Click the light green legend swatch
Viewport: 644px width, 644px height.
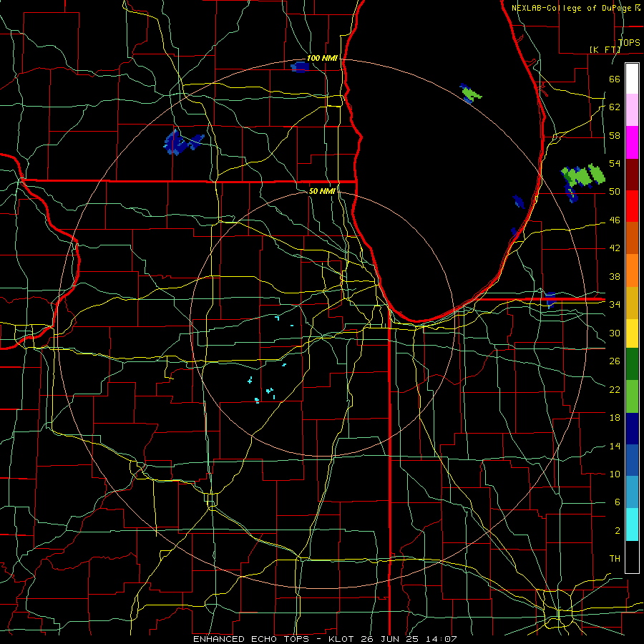point(632,396)
